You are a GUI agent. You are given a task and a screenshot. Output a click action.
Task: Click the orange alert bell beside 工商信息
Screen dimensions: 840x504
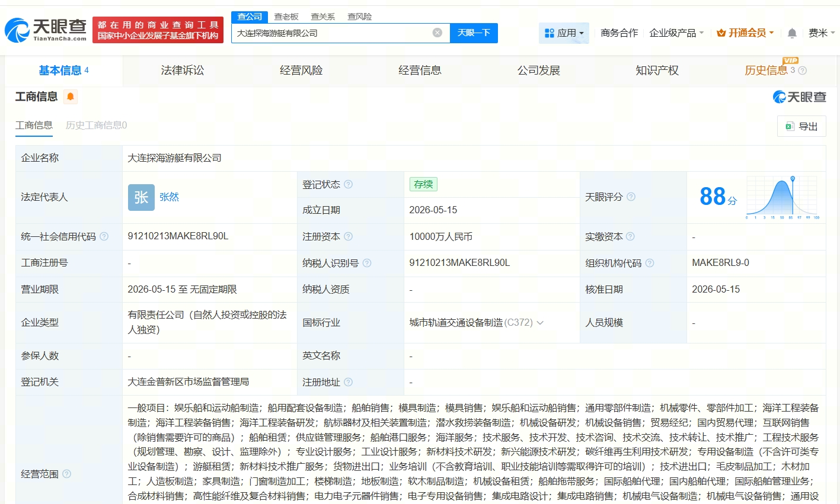click(71, 97)
